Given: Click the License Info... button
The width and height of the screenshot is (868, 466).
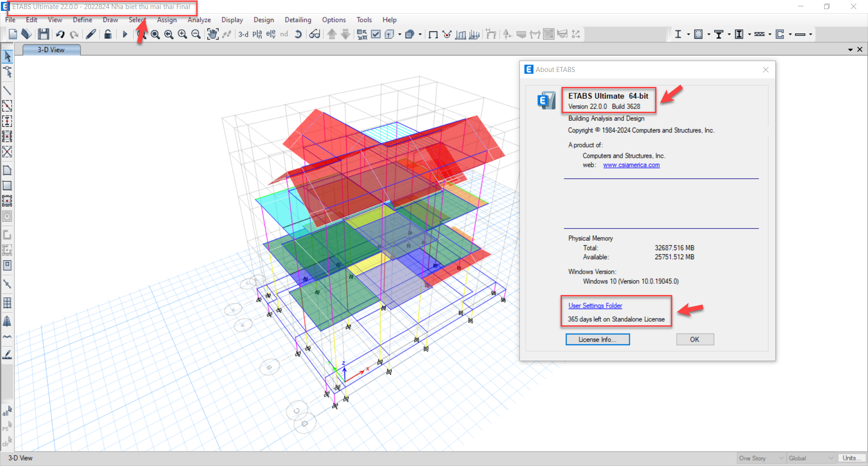Looking at the screenshot, I should (x=597, y=339).
